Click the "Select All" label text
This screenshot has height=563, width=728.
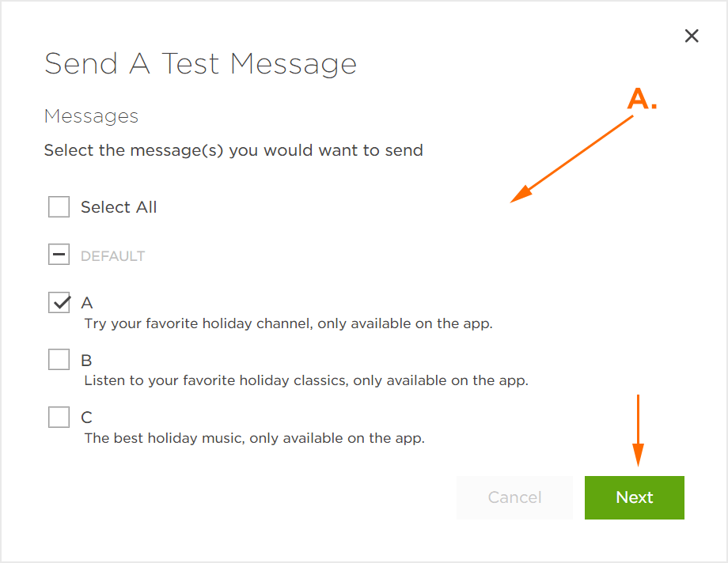(x=119, y=207)
